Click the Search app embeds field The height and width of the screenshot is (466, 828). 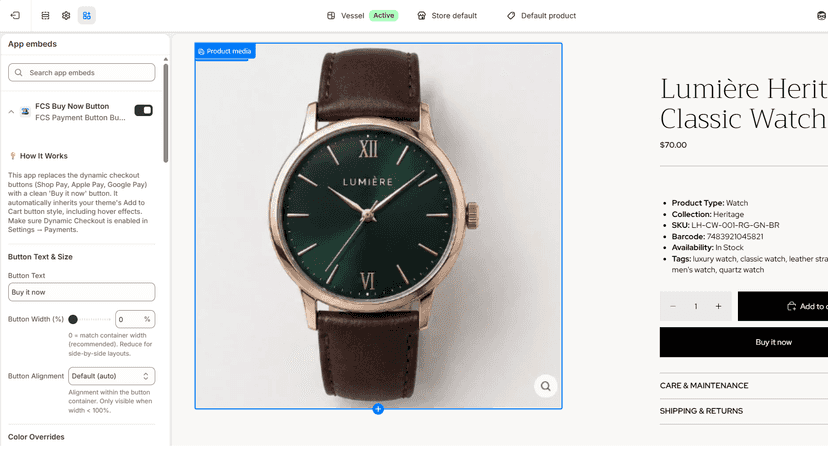coord(82,72)
